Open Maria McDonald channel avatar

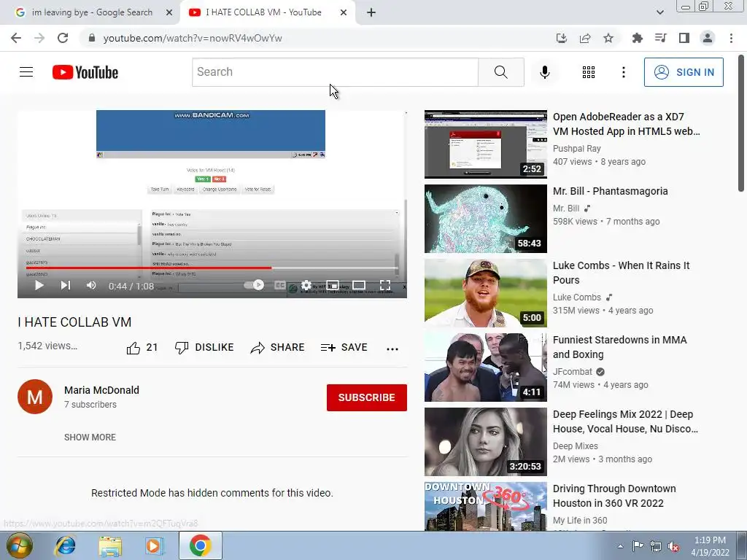click(x=35, y=397)
